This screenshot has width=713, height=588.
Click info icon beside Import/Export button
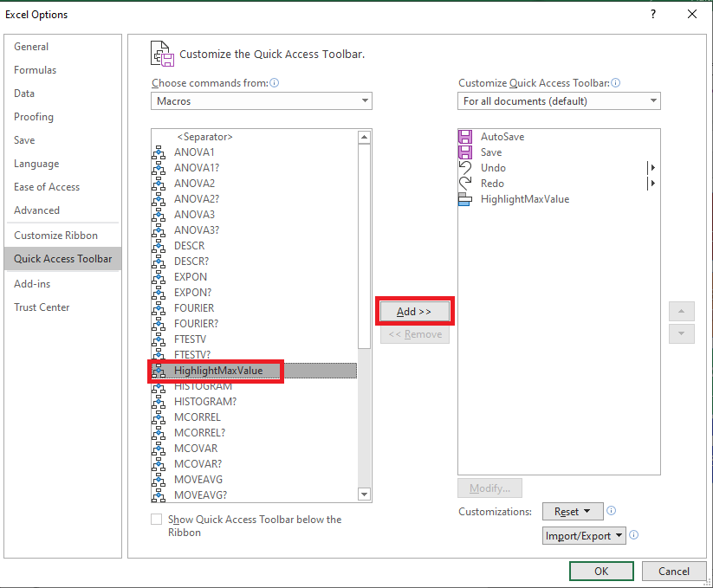[x=633, y=535]
